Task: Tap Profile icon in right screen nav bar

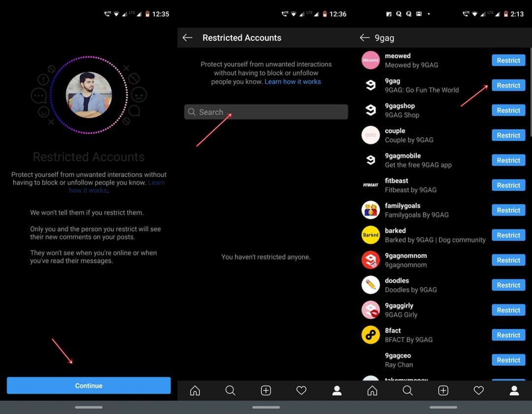Action: (x=514, y=390)
